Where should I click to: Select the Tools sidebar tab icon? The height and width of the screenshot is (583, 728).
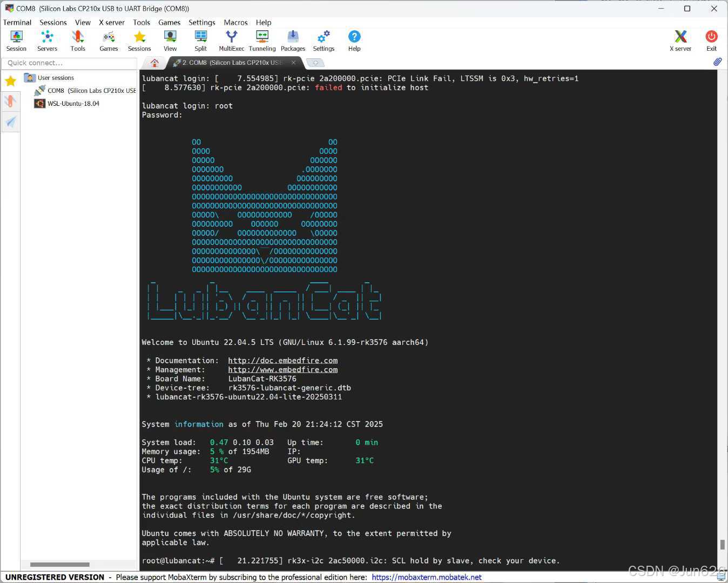coord(10,101)
